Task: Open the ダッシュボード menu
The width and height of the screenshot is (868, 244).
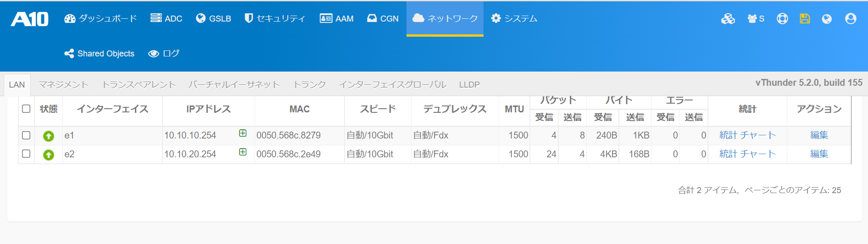Action: [x=100, y=18]
